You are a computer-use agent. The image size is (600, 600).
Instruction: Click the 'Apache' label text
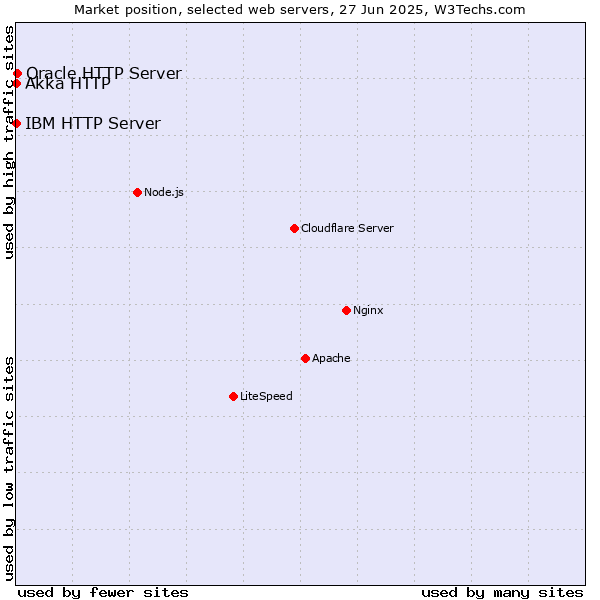coord(331,359)
